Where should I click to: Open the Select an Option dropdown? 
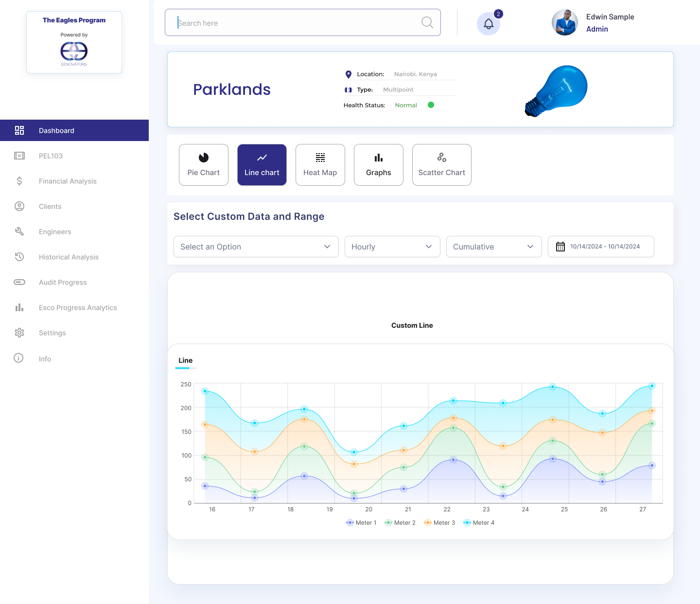[256, 247]
